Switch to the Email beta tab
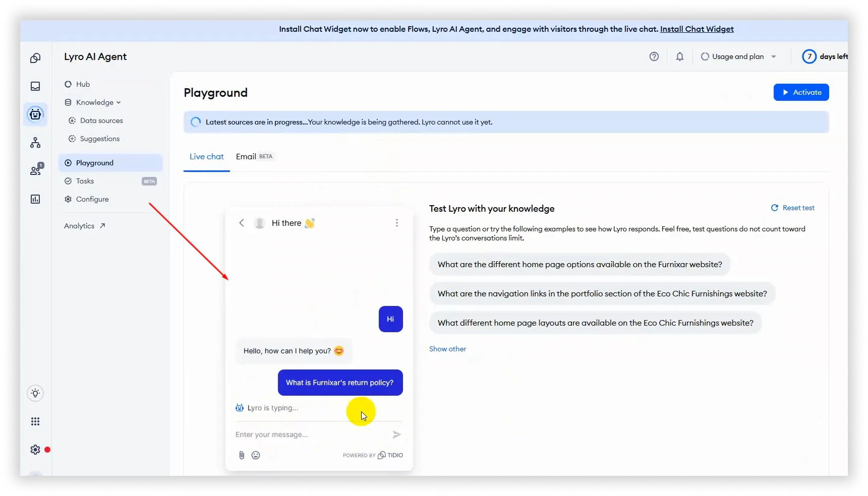The image size is (868, 496). click(254, 157)
